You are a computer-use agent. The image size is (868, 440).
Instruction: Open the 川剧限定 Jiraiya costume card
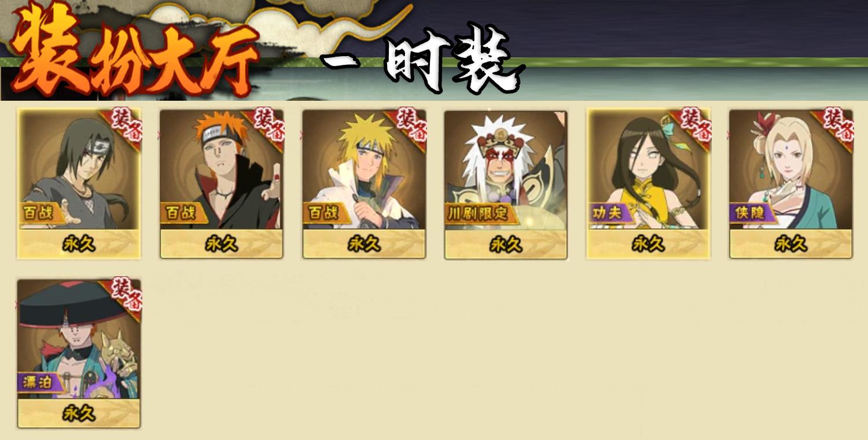pos(506,184)
